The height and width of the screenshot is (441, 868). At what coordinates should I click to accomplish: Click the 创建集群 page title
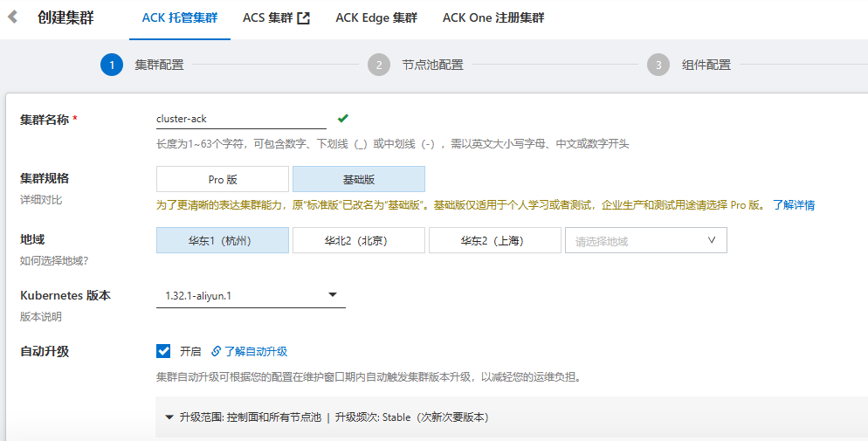[65, 17]
